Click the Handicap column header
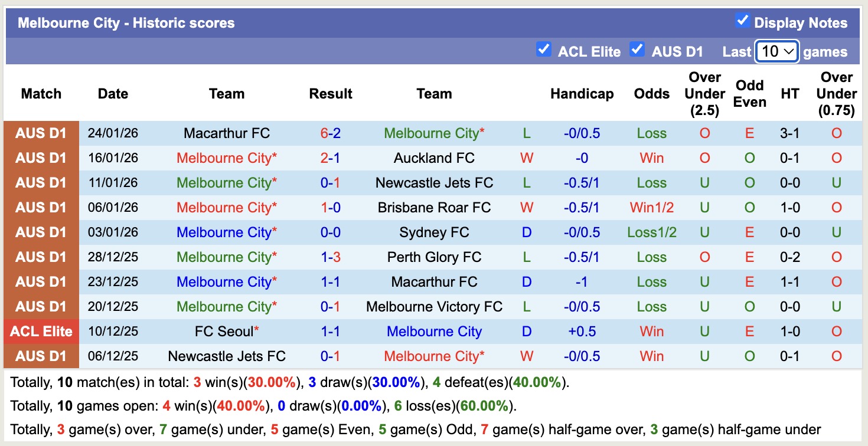The width and height of the screenshot is (868, 446). coord(582,93)
